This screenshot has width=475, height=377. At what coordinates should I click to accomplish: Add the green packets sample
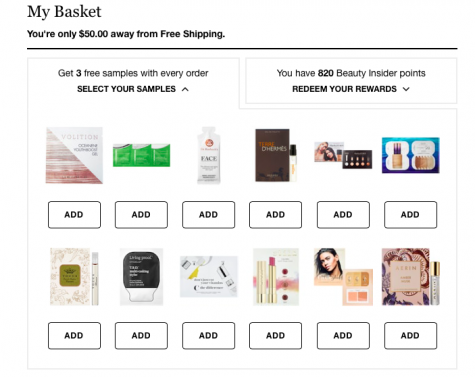pos(141,215)
